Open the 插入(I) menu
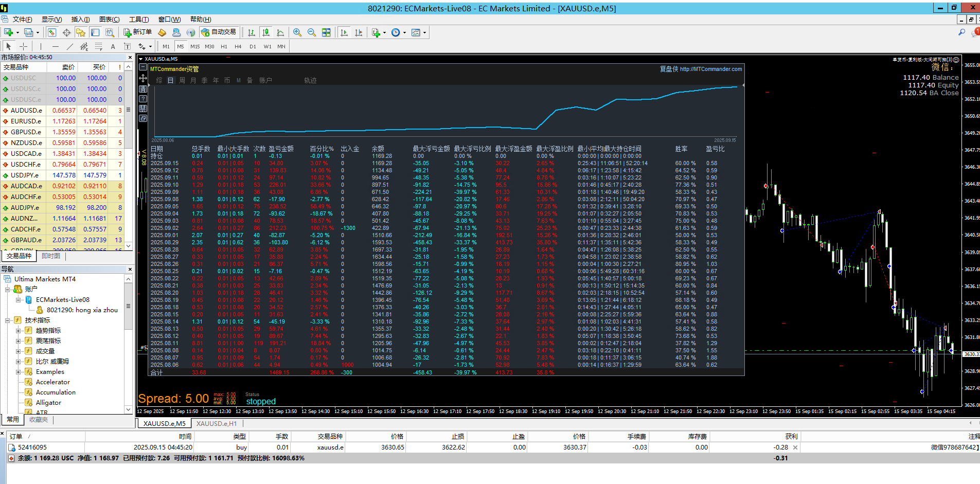980x484 pixels. (x=80, y=20)
